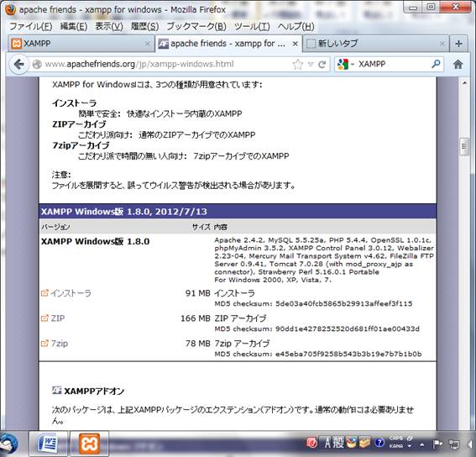
Task: Click the XAMPPアドオン heading icon
Action: 57,390
